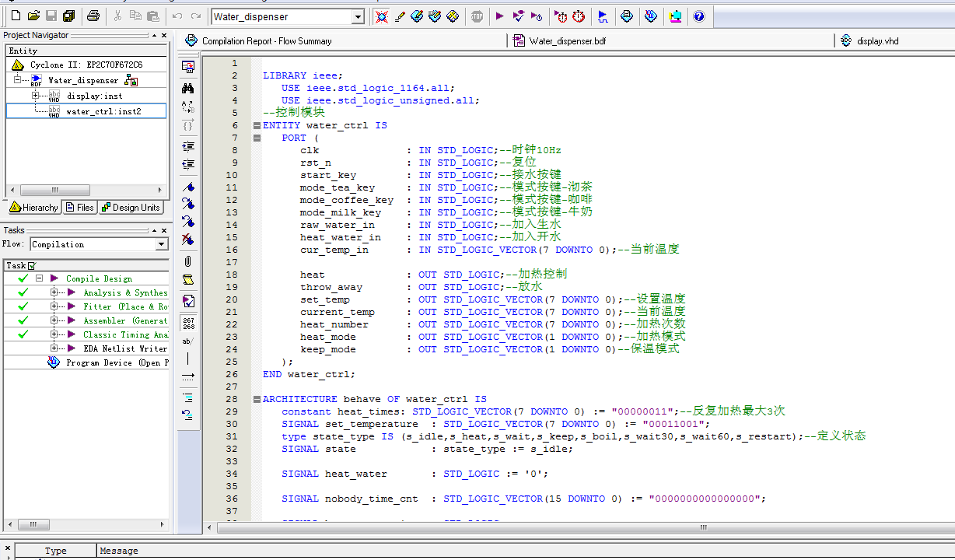This screenshot has height=560, width=955.
Task: Collapse the PORT code fold marker
Action: (256, 138)
